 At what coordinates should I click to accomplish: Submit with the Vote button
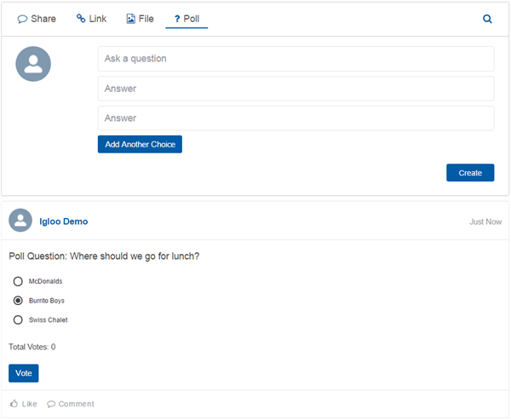(x=24, y=373)
